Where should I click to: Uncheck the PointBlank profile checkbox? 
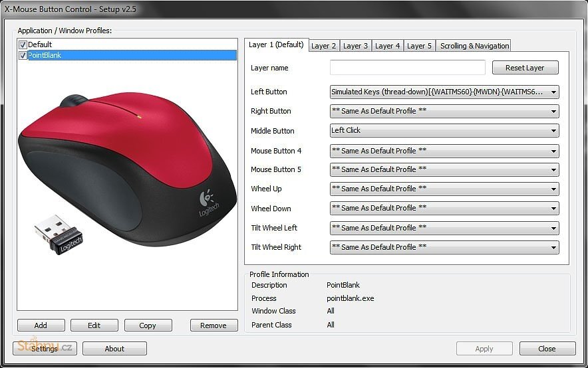(x=23, y=55)
